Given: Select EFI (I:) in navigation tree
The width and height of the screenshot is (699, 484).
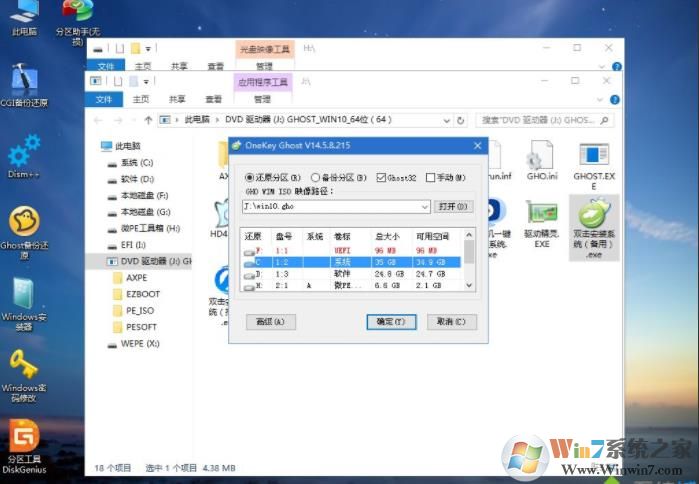Looking at the screenshot, I should tap(127, 245).
